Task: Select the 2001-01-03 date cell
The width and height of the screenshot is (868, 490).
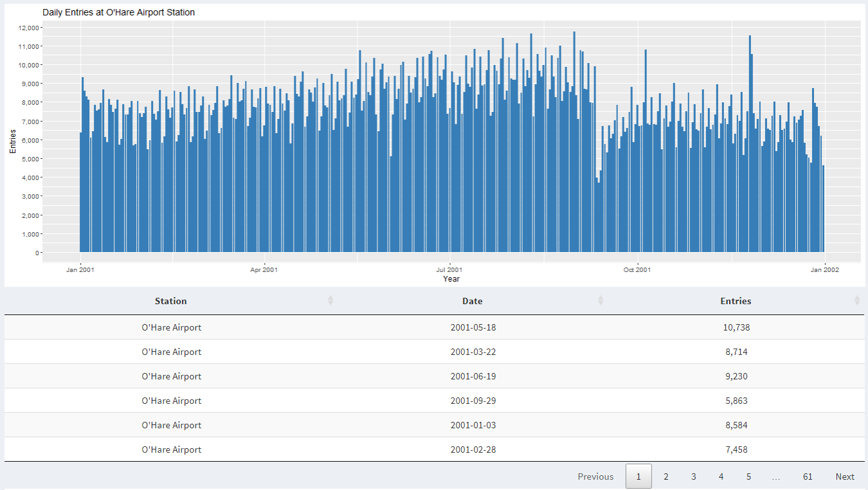Action: click(473, 425)
